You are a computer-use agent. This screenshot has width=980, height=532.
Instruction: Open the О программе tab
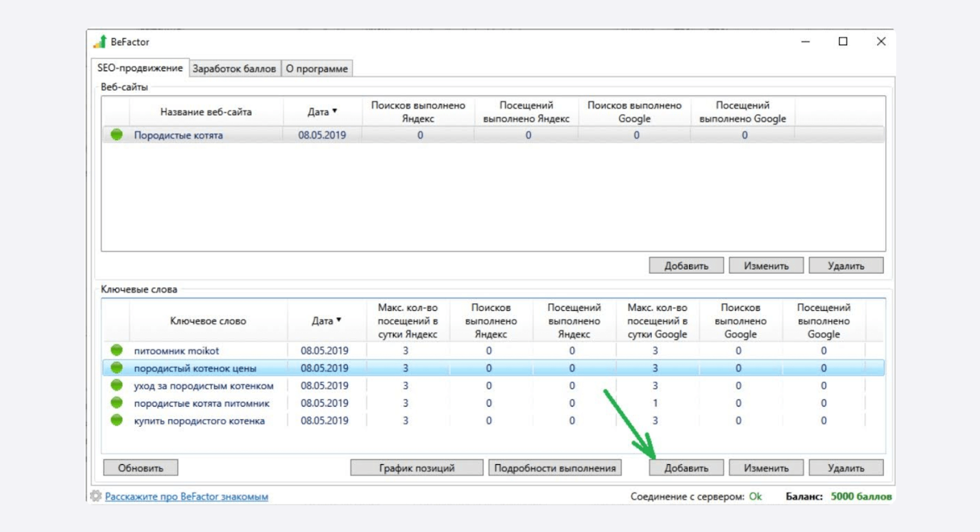point(317,69)
